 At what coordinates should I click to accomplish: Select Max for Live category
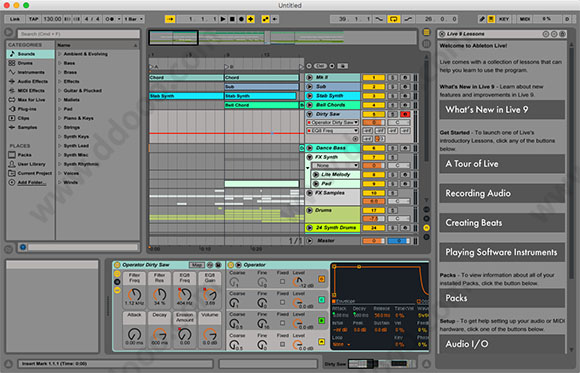[x=31, y=100]
